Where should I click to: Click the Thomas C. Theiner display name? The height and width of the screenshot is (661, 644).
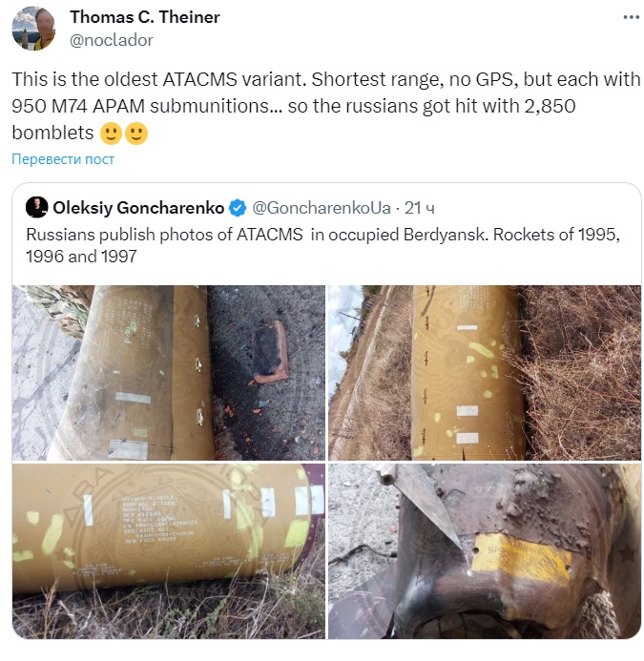145,17
